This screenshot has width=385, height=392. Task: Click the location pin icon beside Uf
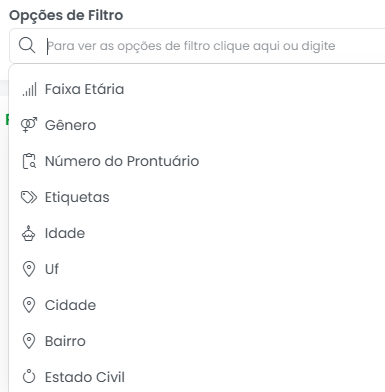29,269
